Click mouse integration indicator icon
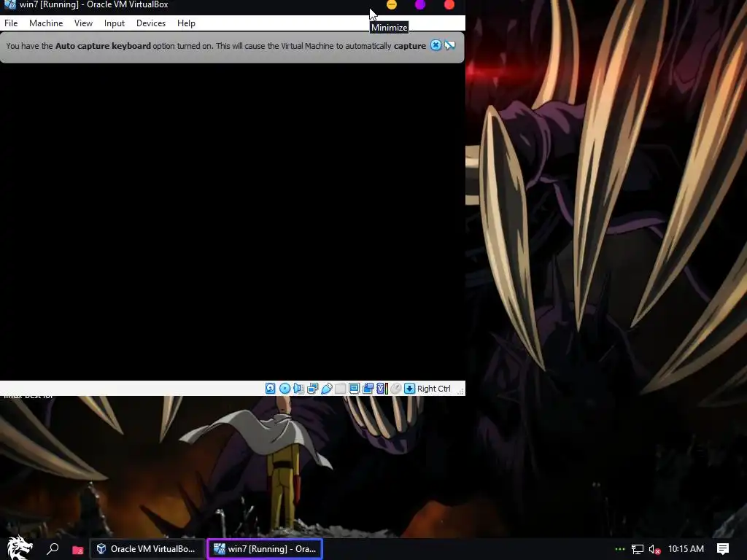The image size is (747, 560). pyautogui.click(x=395, y=389)
